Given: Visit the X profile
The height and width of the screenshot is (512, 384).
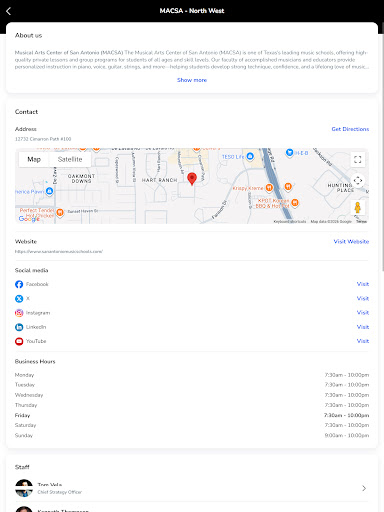Looking at the screenshot, I should pos(363,298).
